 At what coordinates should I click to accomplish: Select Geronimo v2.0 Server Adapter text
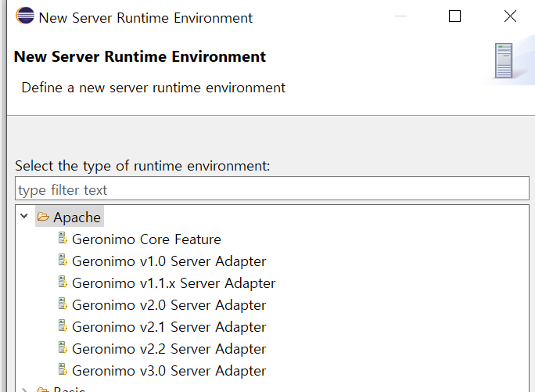(x=169, y=305)
